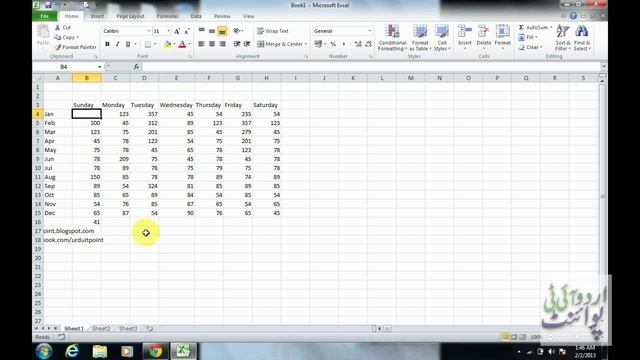Open the Calibri font name dropdown
This screenshot has width=640, height=360.
pos(149,31)
